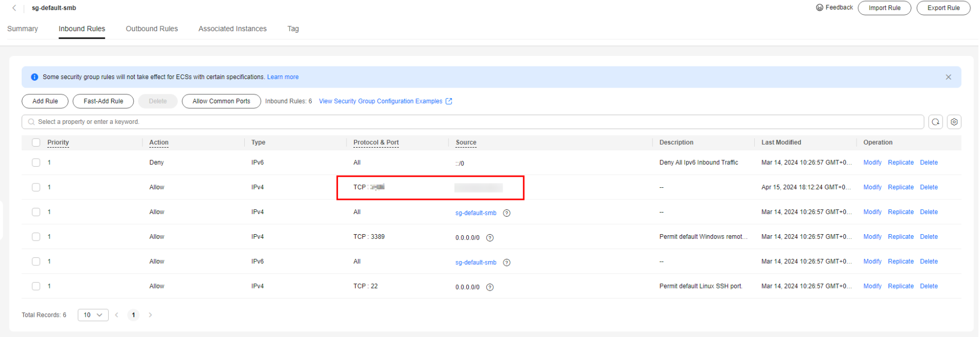The width and height of the screenshot is (980, 337).
Task: Open sg-default-smb source link in IPv6 row
Action: tap(476, 263)
